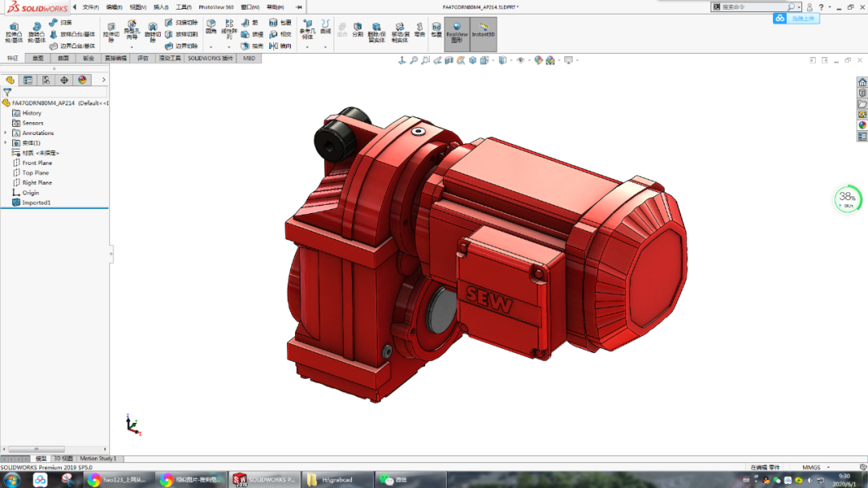Toggle the Instant3D mode

coord(483,33)
